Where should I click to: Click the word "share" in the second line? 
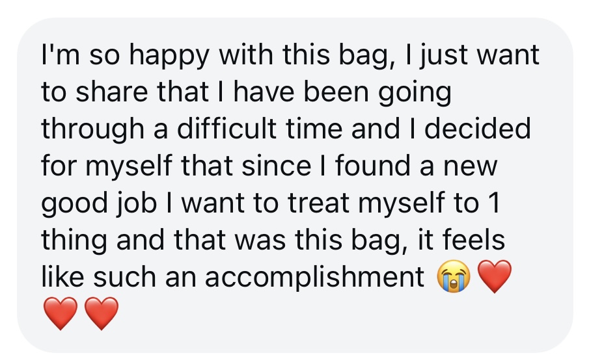(x=112, y=92)
